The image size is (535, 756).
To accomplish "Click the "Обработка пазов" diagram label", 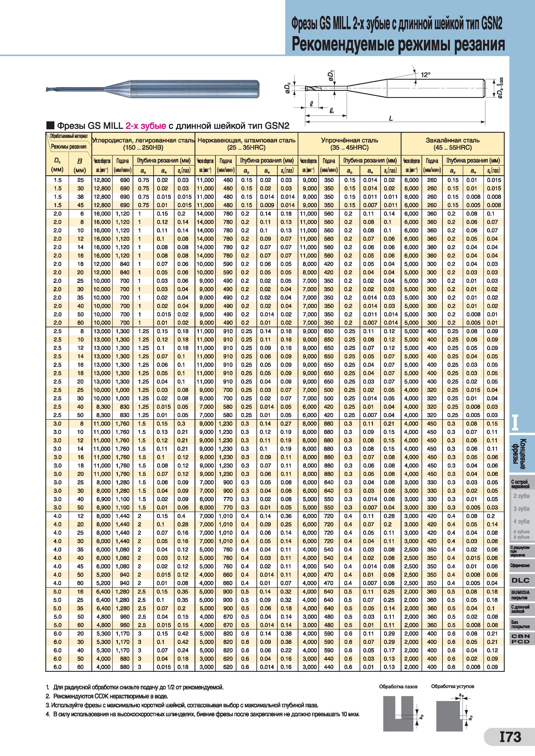I will pos(398,687).
